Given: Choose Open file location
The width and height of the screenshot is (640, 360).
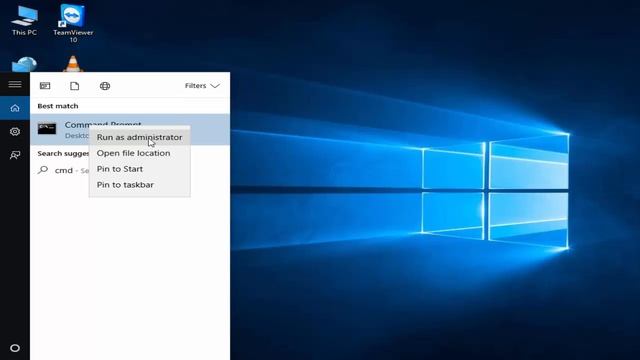Looking at the screenshot, I should click(x=140, y=153).
